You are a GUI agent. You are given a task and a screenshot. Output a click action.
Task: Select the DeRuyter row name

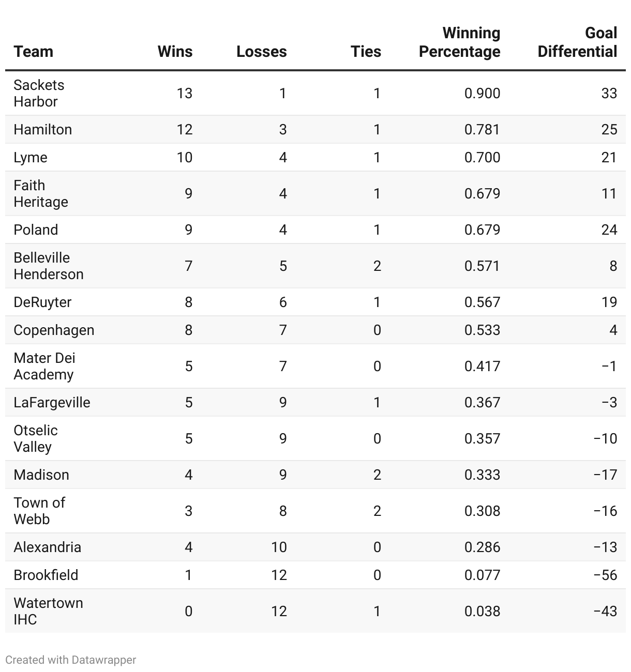(x=42, y=302)
